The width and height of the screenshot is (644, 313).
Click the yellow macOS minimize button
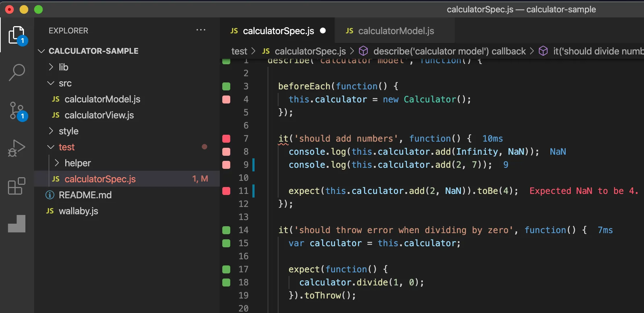pos(24,9)
